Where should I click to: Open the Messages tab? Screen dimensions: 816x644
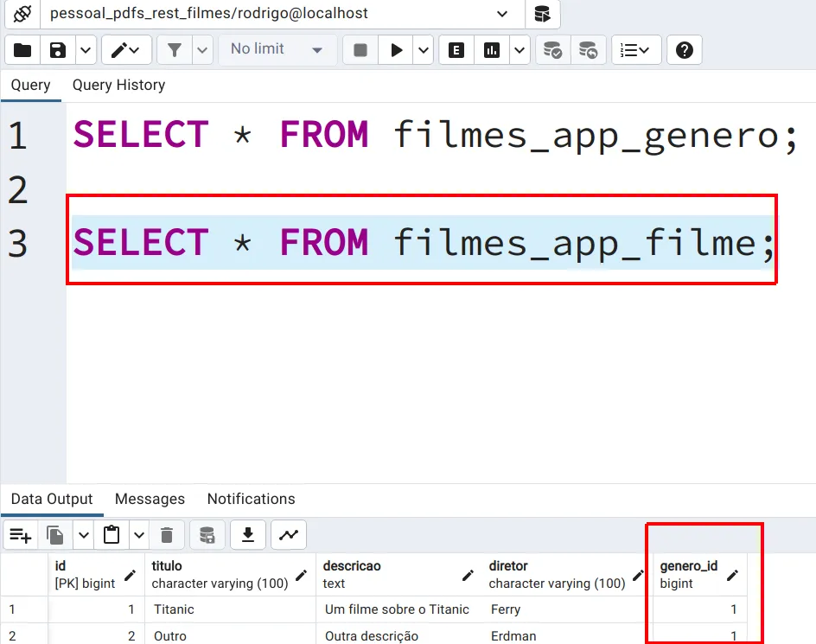(150, 499)
